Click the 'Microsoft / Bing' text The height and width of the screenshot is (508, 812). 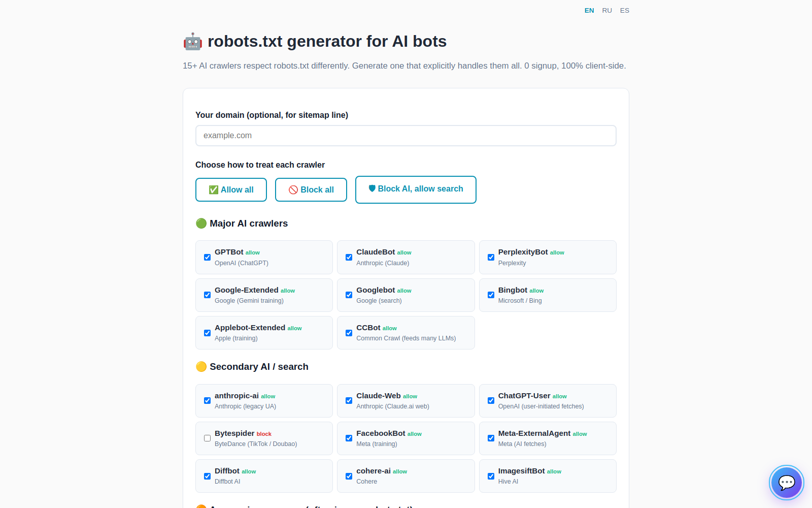pos(520,301)
